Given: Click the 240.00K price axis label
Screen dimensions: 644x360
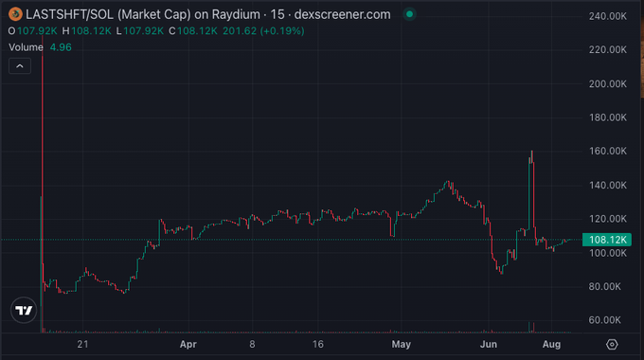Looking at the screenshot, I should pos(607,16).
